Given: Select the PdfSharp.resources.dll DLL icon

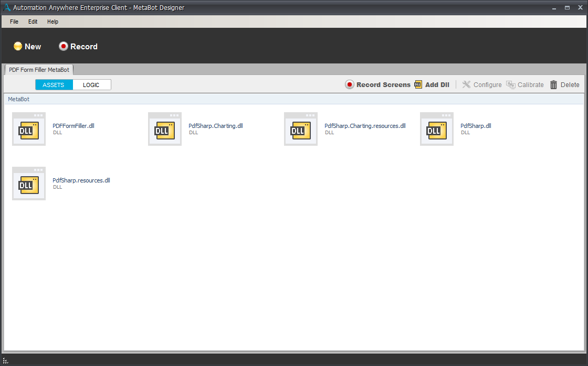Looking at the screenshot, I should click(x=29, y=184).
